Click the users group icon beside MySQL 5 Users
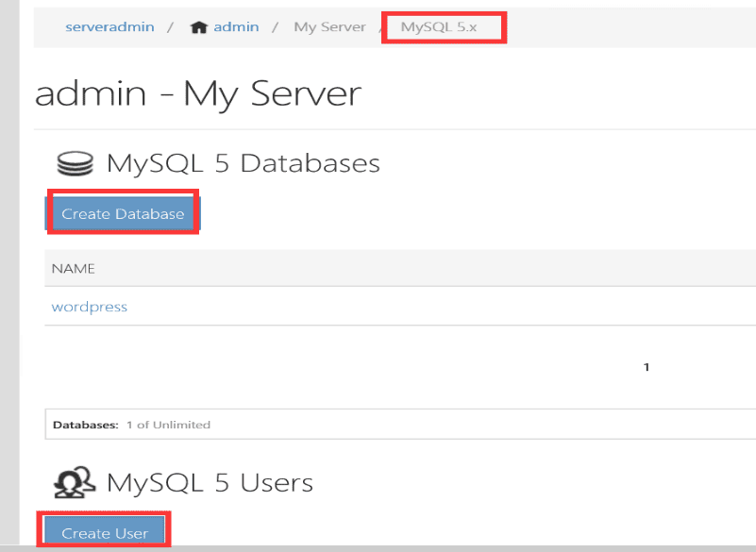Viewport: 756px width, 552px height. point(76,482)
